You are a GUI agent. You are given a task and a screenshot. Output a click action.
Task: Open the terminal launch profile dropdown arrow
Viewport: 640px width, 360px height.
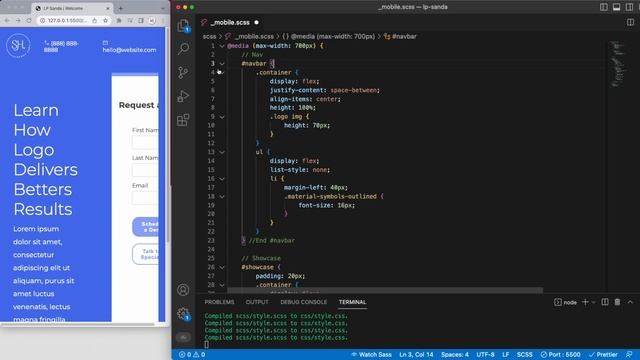click(593, 302)
